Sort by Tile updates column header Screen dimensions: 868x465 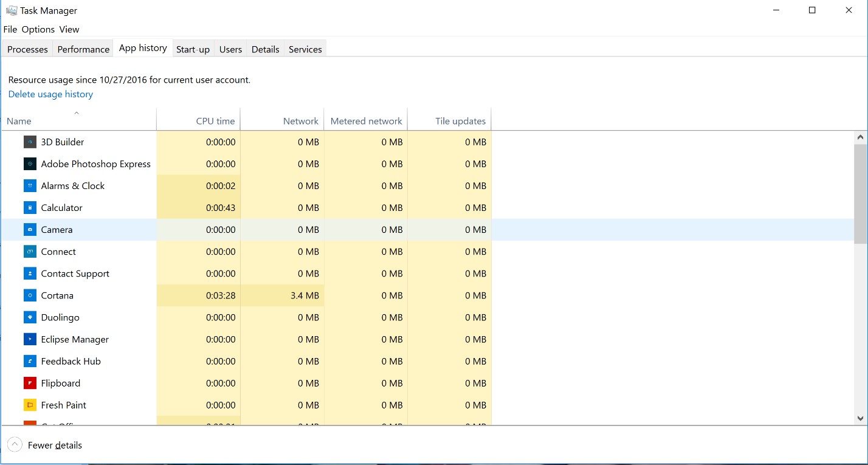pos(449,119)
